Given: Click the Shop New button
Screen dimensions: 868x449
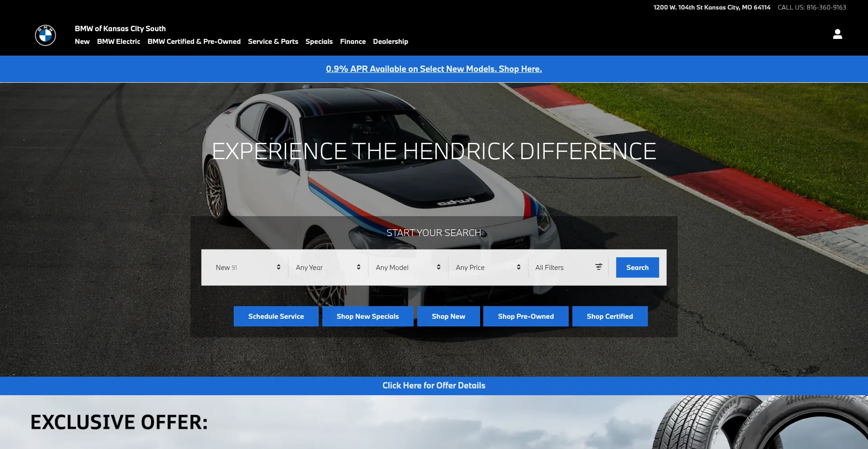Looking at the screenshot, I should (448, 316).
